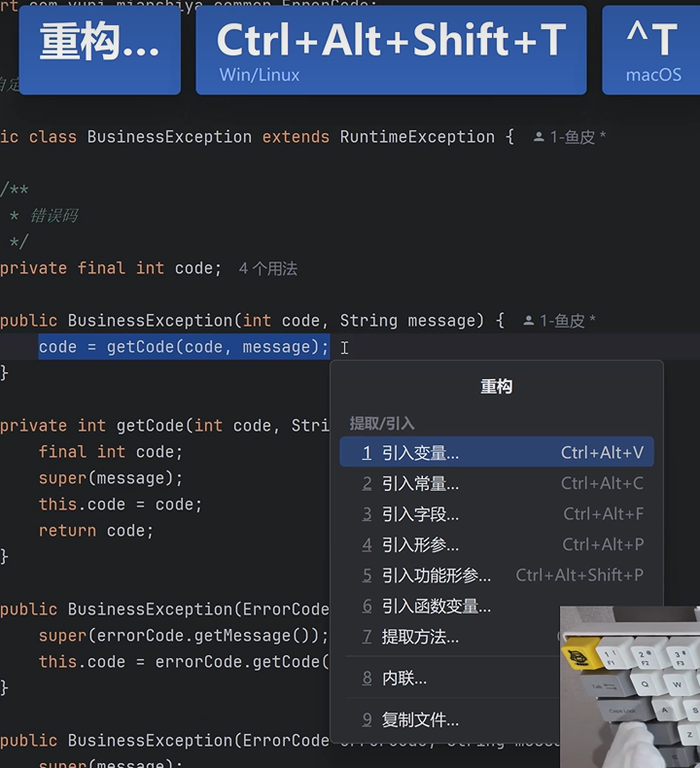
Task: Click the keyboard camera thumbnail
Action: (630, 686)
